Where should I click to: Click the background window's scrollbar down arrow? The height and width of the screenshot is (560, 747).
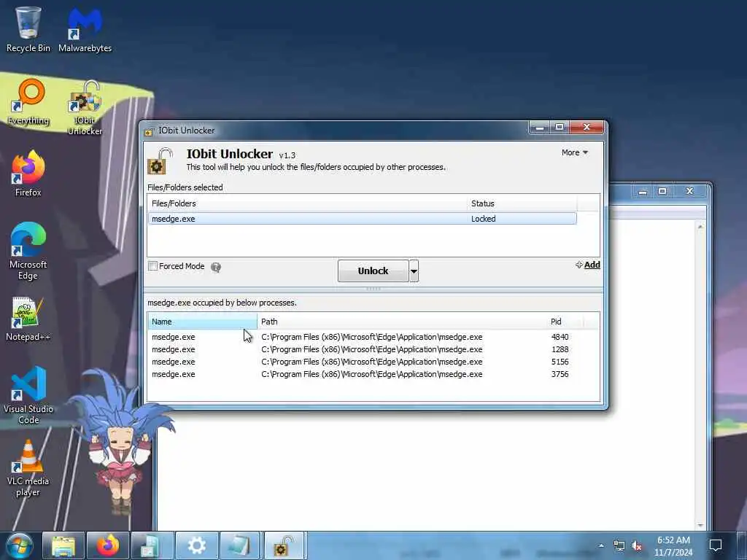coord(700,525)
